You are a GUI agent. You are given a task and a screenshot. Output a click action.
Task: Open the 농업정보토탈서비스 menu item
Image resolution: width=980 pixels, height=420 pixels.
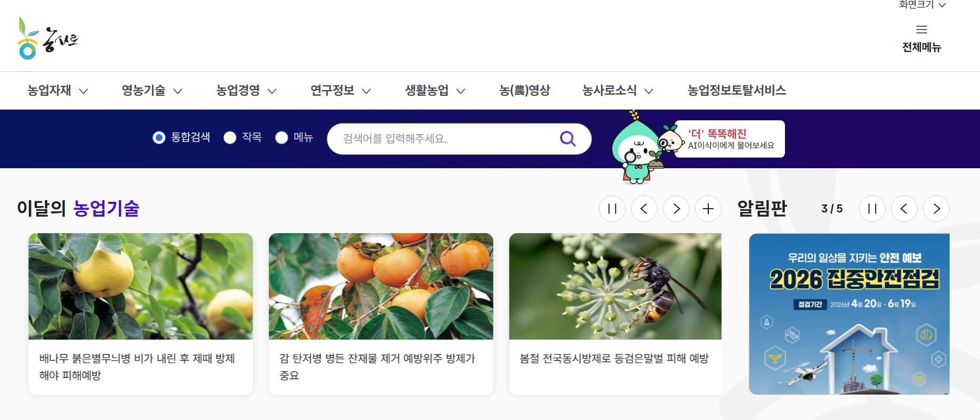[736, 90]
